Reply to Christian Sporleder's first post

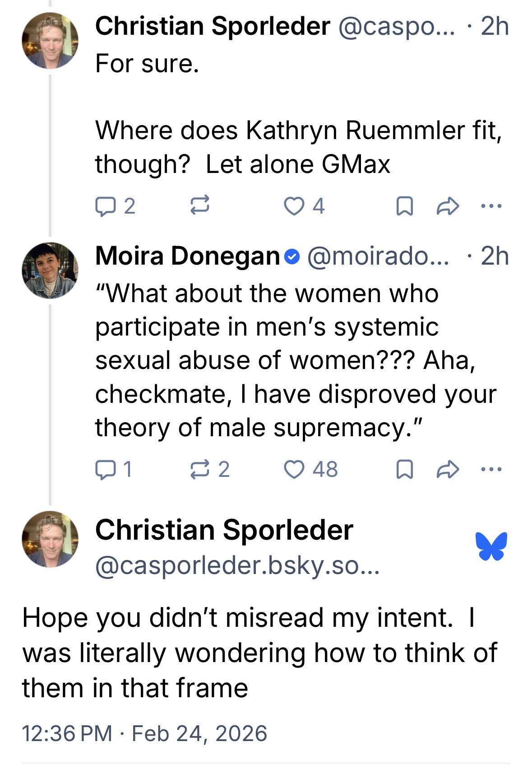pyautogui.click(x=105, y=206)
